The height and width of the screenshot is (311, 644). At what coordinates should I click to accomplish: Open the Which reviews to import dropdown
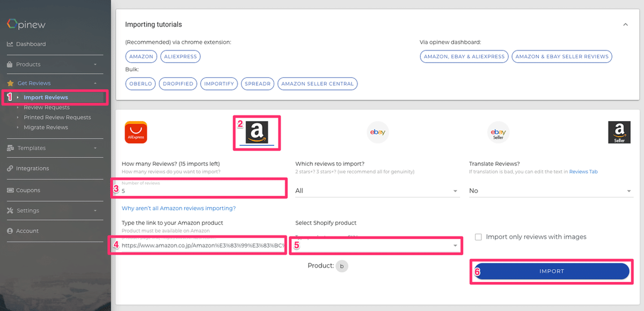377,191
